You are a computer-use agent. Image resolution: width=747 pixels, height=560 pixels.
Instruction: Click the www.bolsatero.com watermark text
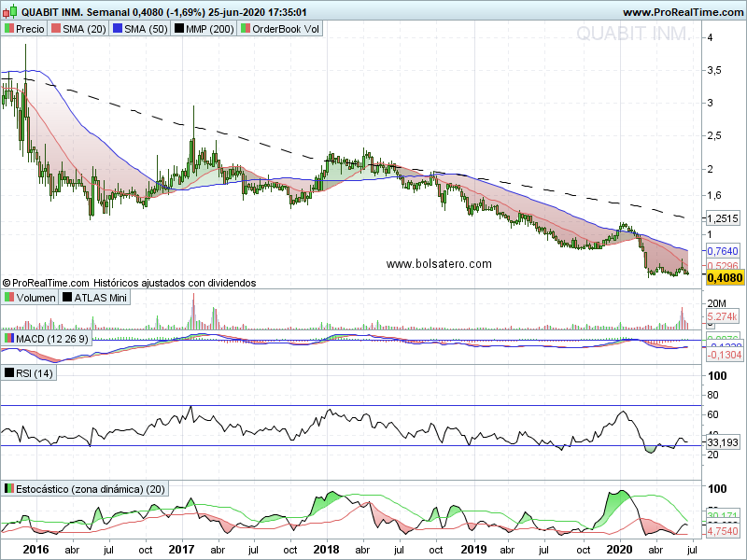[x=439, y=264]
